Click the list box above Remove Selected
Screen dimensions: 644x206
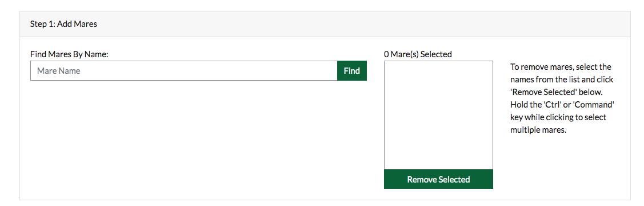[x=438, y=115]
